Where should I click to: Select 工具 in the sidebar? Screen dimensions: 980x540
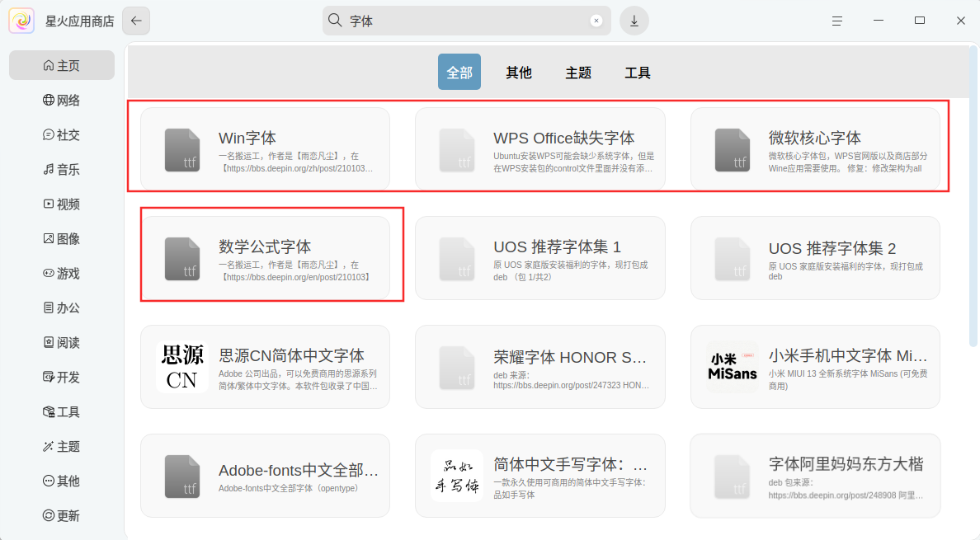[x=62, y=412]
